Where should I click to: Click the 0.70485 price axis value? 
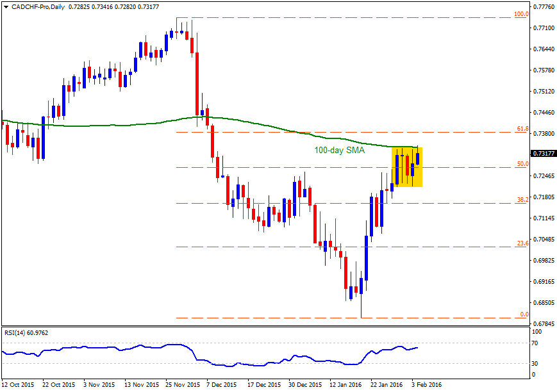tap(544, 239)
